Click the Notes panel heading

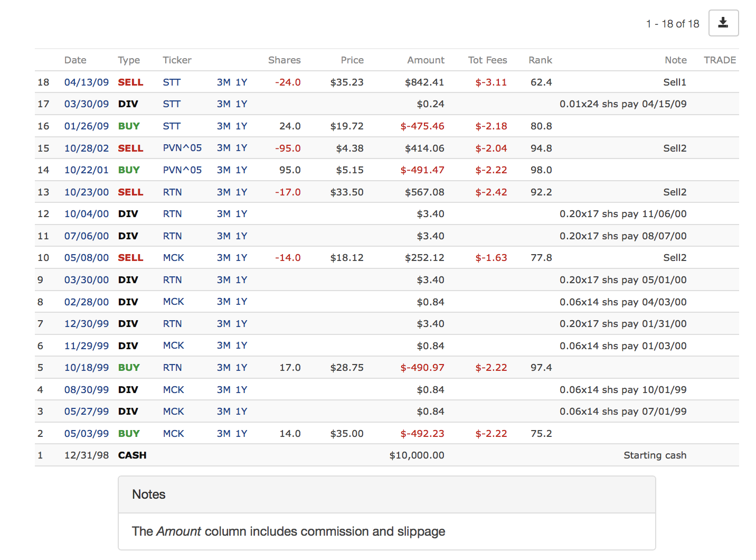pyautogui.click(x=149, y=494)
